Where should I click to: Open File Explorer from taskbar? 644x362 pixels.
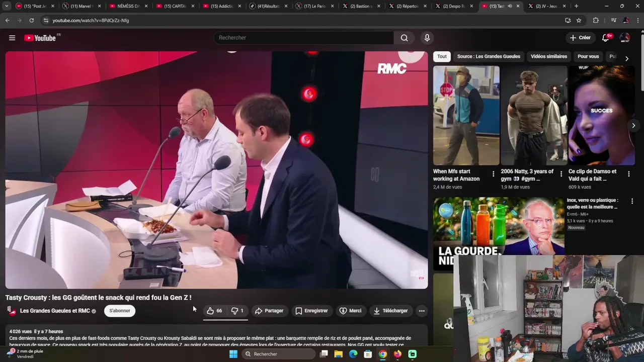(x=339, y=354)
